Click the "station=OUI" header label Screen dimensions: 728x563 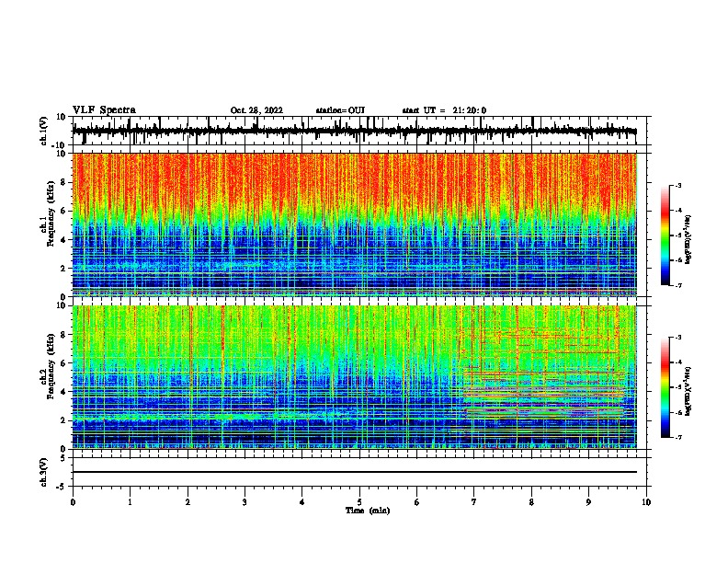coord(340,110)
